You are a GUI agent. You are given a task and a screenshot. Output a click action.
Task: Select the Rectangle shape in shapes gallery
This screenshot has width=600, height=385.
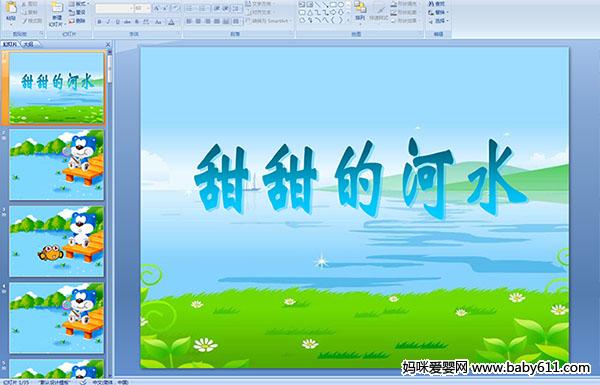pos(333,5)
